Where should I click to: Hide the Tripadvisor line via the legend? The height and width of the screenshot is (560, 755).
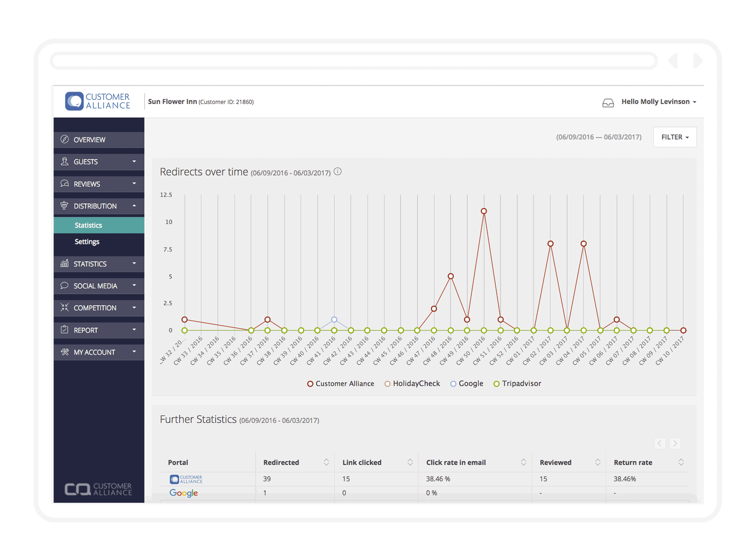(x=517, y=383)
